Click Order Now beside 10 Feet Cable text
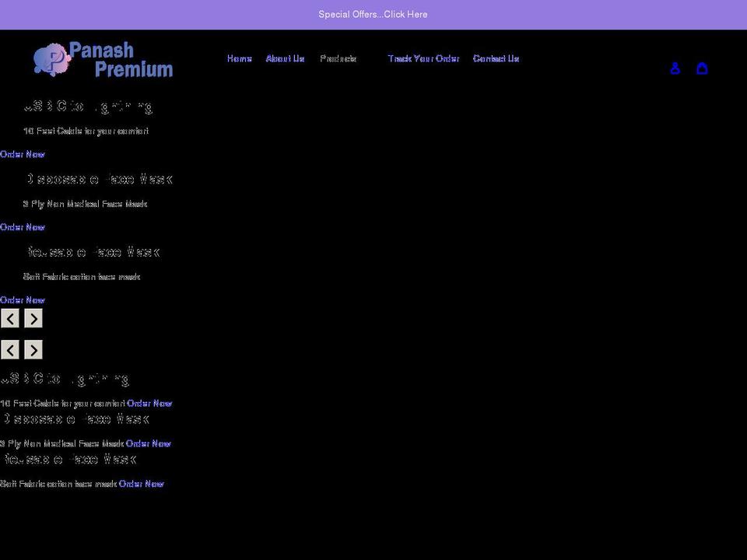 tap(149, 404)
